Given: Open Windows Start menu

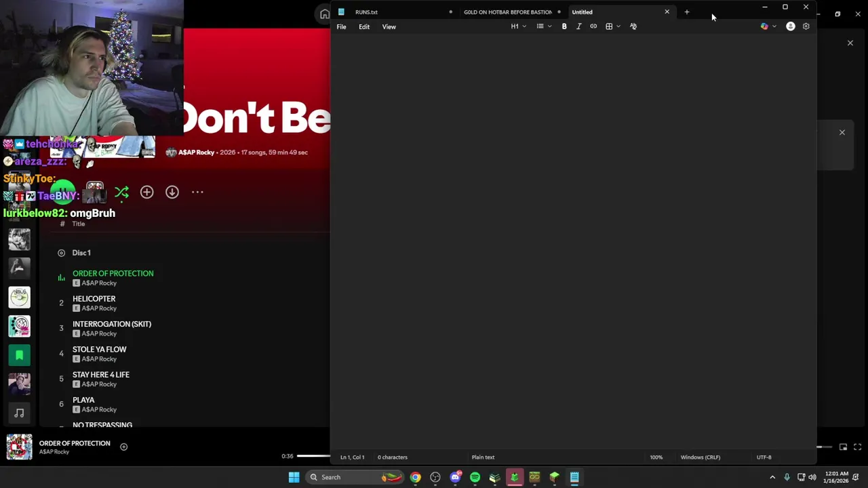Looking at the screenshot, I should pyautogui.click(x=294, y=477).
